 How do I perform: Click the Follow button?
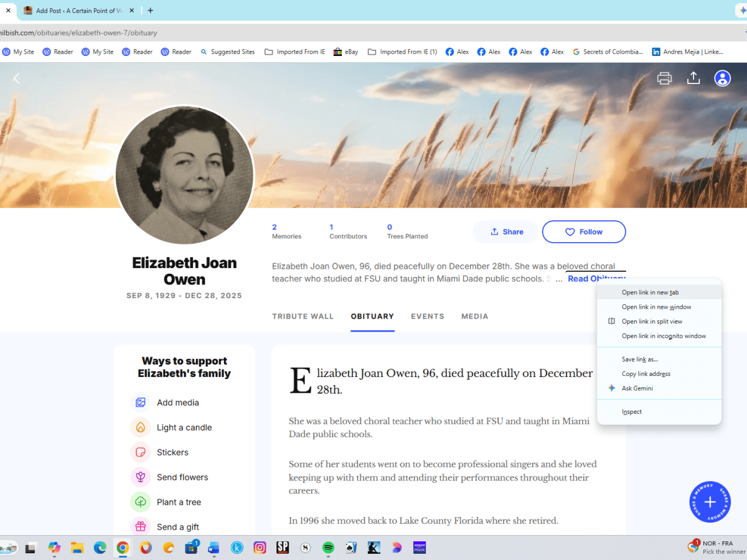tap(584, 231)
